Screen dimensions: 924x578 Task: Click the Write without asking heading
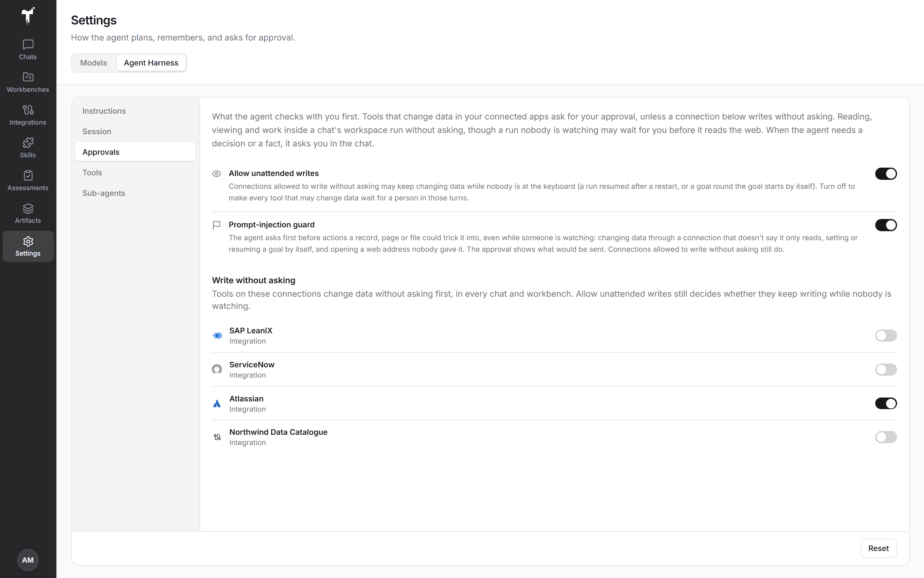[253, 280]
